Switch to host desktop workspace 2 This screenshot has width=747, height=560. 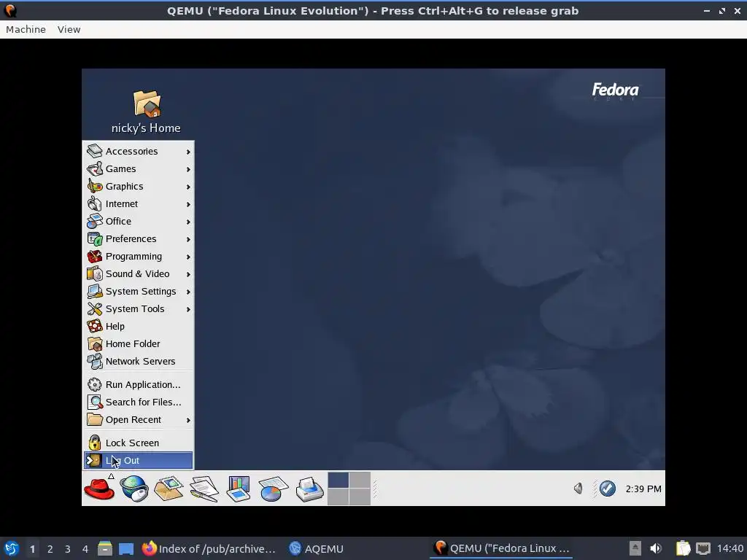[50, 549]
